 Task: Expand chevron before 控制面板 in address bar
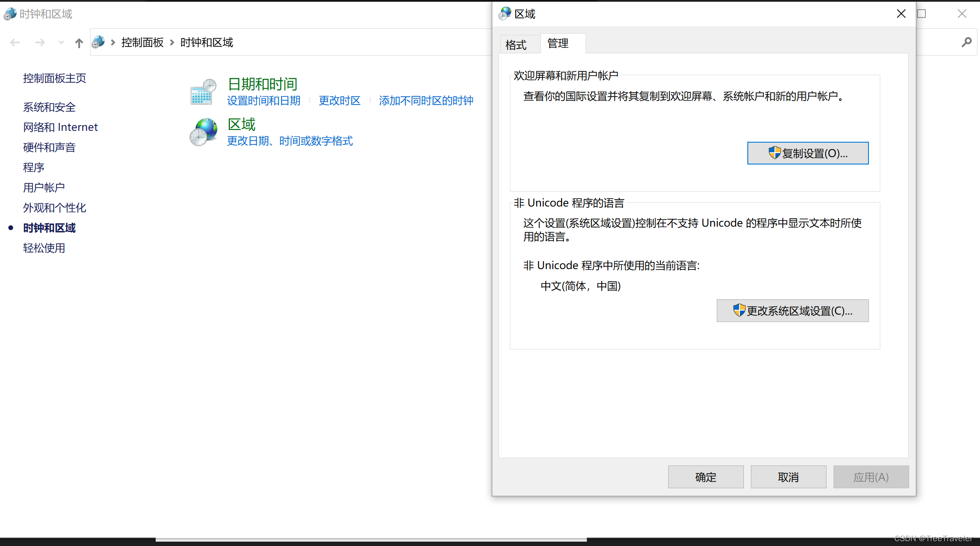click(x=113, y=42)
